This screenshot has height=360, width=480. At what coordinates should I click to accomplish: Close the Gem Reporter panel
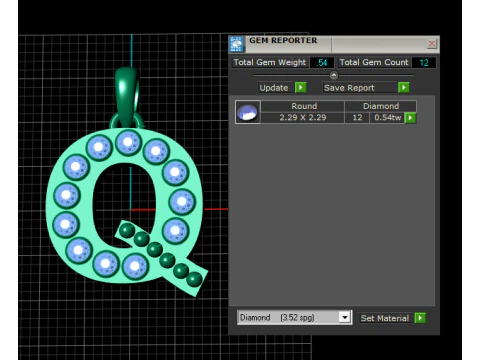(x=432, y=44)
